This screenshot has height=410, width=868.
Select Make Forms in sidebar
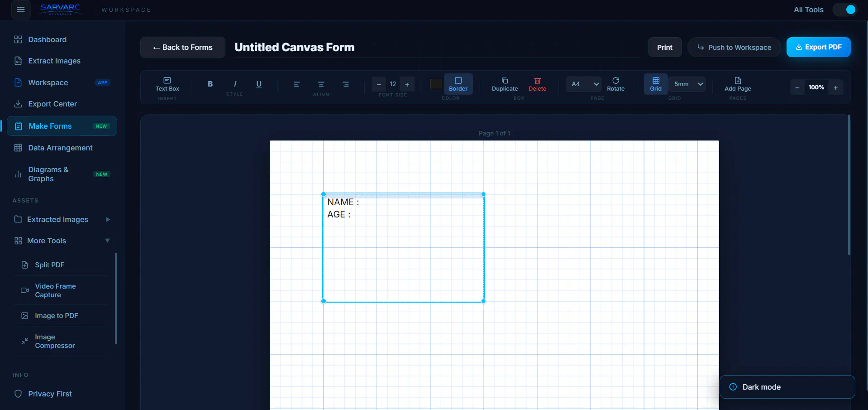(x=62, y=126)
